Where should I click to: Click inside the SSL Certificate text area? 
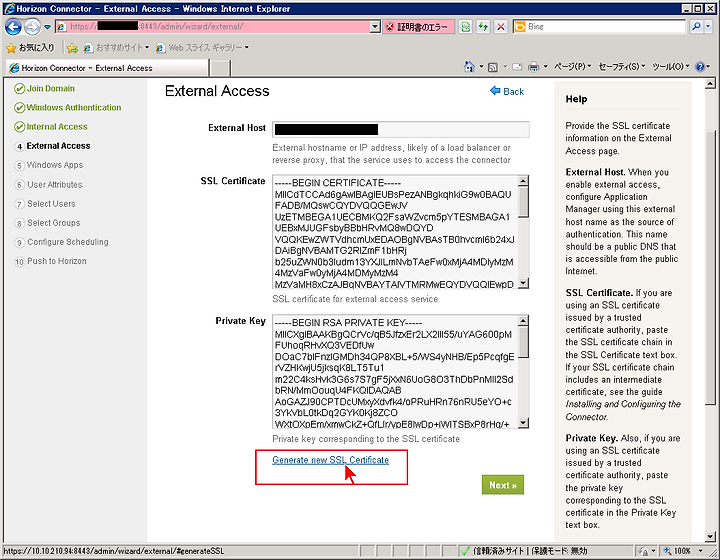pos(395,232)
